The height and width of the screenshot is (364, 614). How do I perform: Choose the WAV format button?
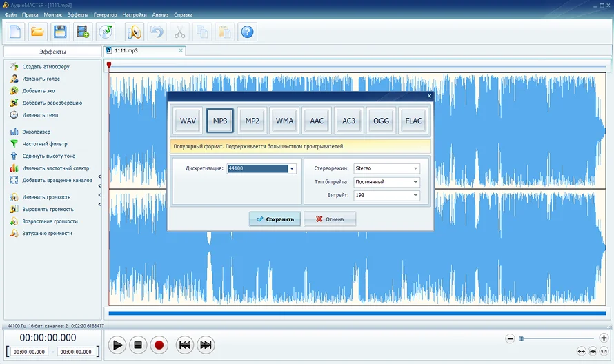[188, 121]
